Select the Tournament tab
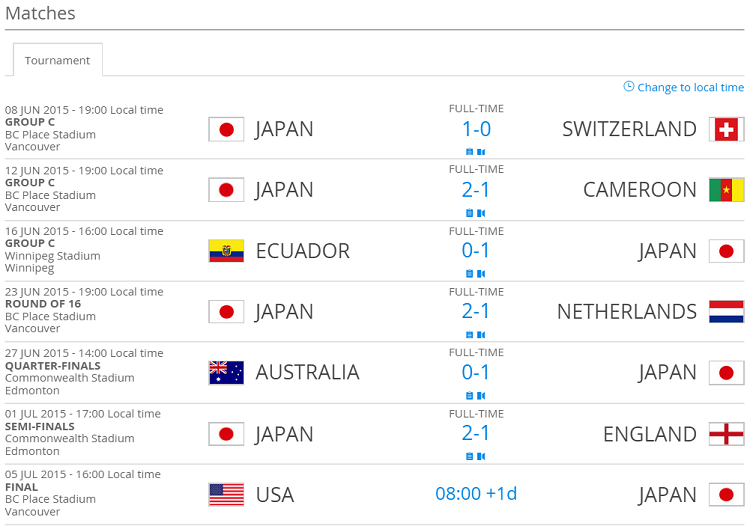750x529 pixels. click(57, 60)
